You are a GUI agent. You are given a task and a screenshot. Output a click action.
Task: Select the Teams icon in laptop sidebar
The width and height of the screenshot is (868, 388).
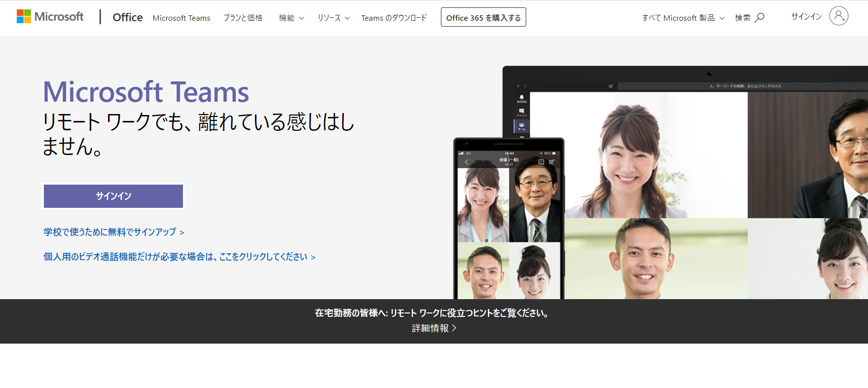pos(521,126)
